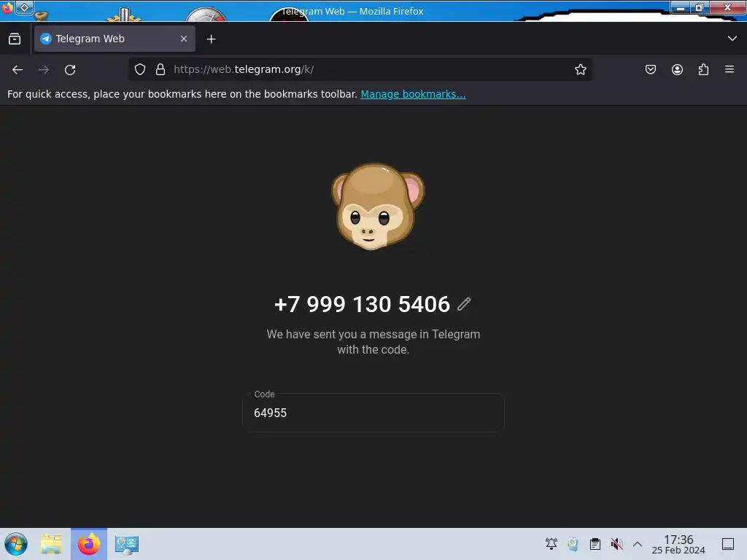Open the file manager taskbar icon

point(51,544)
